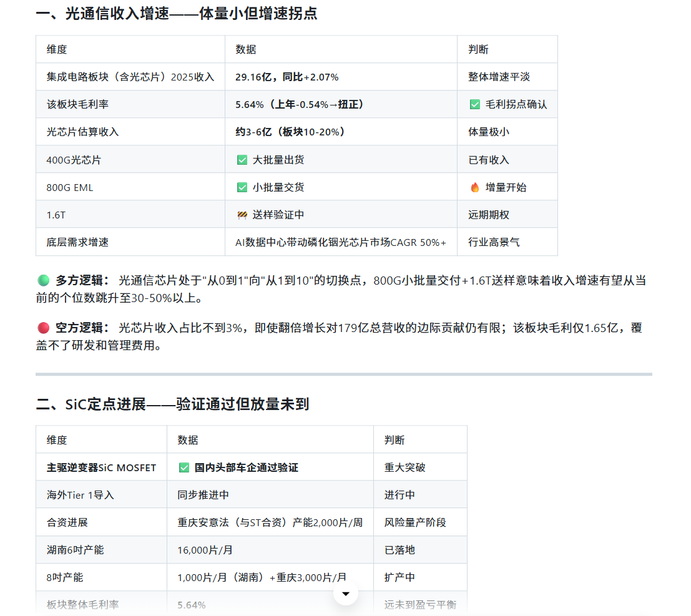Viewport: 691px width, 616px height.
Task: Click cell 1,000片/月（湖南）+重庆3,000片/月
Action: (x=270, y=577)
